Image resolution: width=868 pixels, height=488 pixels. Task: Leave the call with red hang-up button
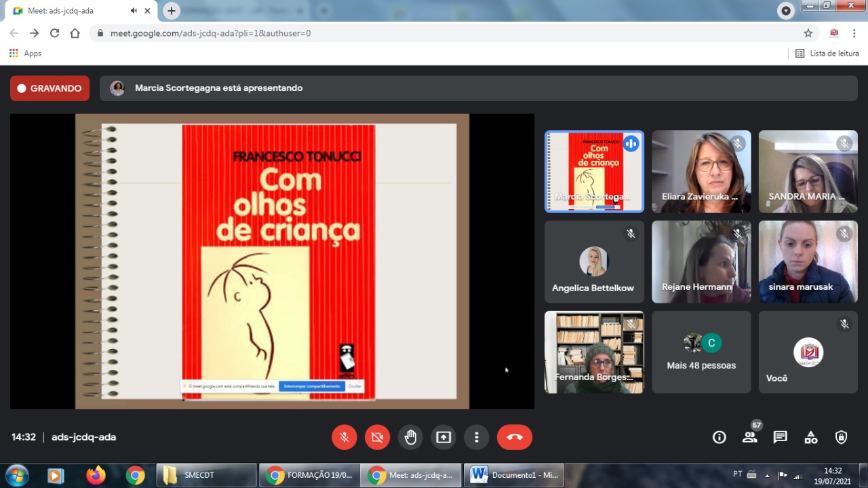[x=515, y=437]
